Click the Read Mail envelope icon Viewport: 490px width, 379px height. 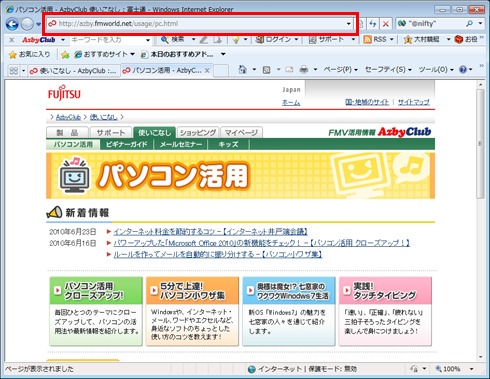(289, 70)
